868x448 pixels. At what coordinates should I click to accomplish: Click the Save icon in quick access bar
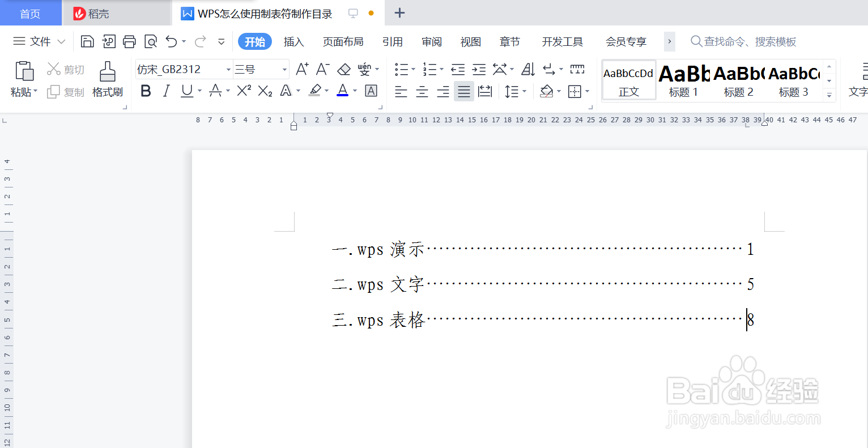(x=87, y=41)
